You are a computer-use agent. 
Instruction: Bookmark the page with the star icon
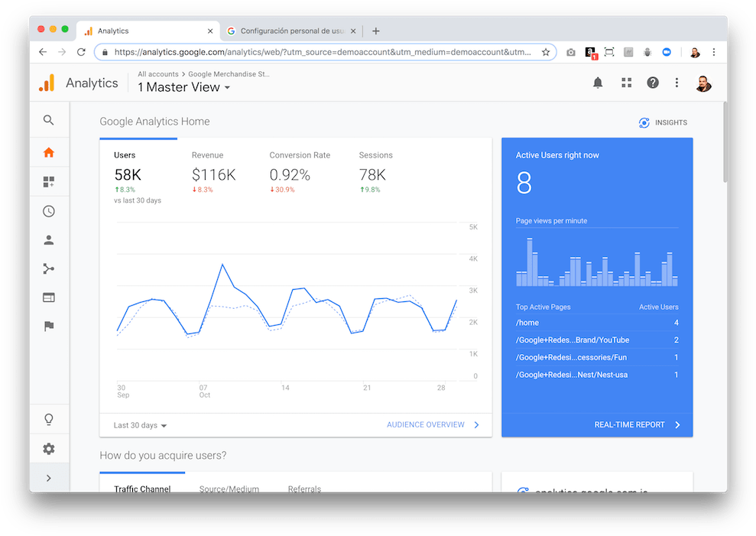pyautogui.click(x=545, y=52)
